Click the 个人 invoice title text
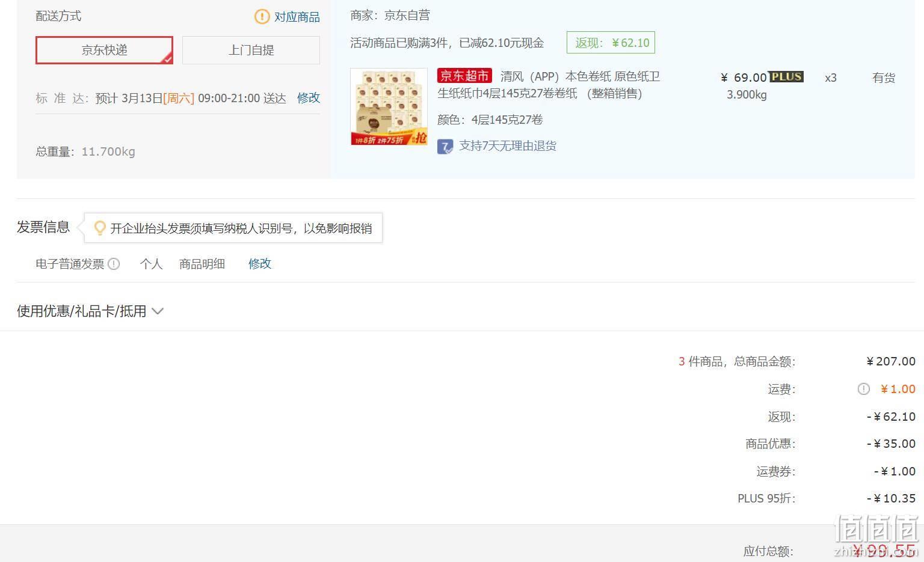Viewport: 924px width, 562px height. (x=151, y=264)
